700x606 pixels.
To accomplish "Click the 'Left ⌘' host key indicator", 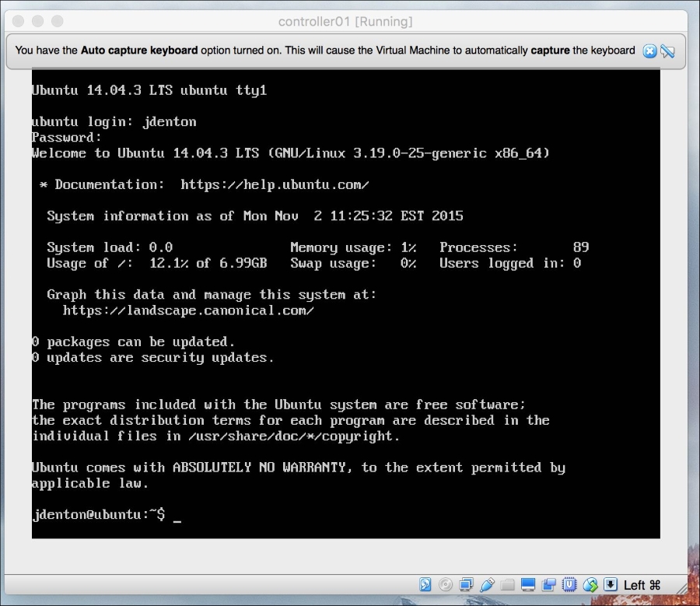I will pyautogui.click(x=642, y=584).
